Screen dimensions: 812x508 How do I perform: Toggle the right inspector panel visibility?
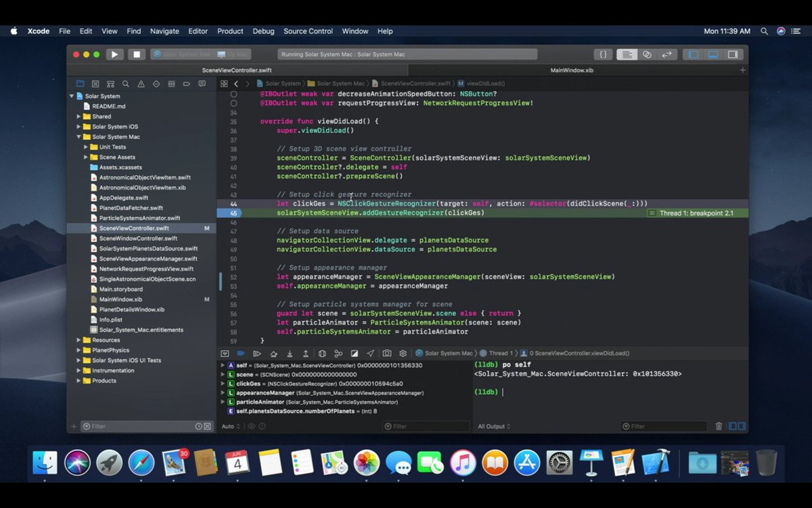(732, 54)
